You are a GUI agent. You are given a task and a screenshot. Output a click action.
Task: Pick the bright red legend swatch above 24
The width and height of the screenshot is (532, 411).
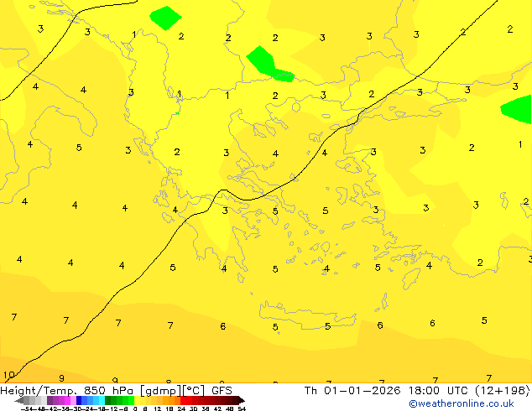click(183, 400)
